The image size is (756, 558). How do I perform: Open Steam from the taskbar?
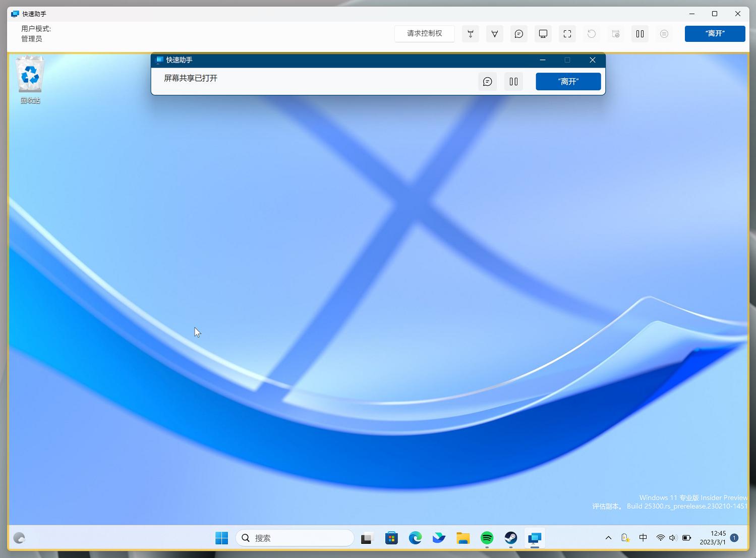(x=511, y=538)
